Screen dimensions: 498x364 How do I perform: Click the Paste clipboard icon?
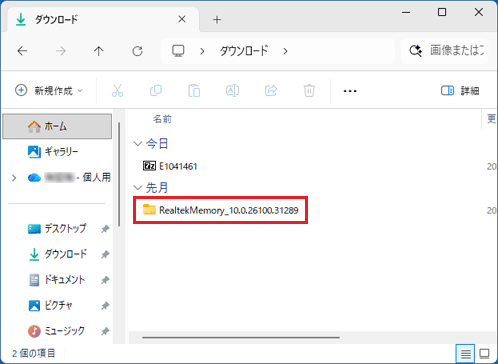point(194,90)
